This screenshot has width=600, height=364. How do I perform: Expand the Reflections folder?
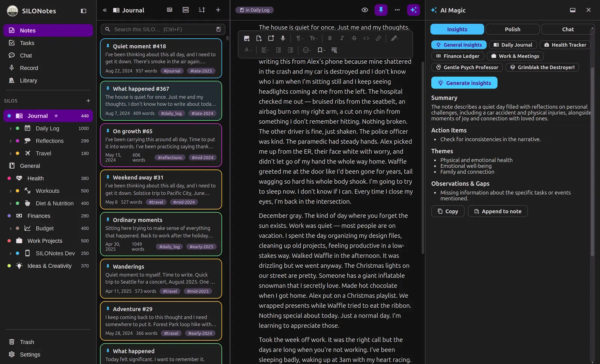pos(10,141)
